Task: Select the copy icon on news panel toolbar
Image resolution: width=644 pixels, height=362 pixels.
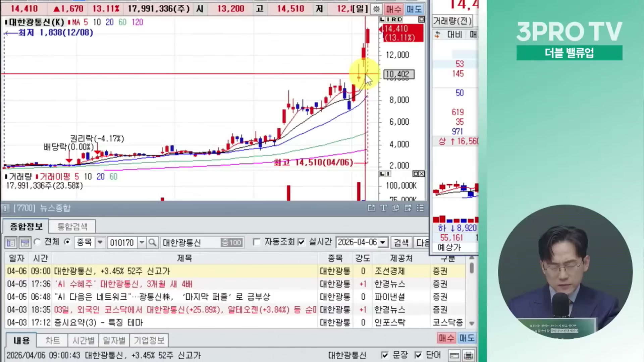Action: click(x=396, y=208)
